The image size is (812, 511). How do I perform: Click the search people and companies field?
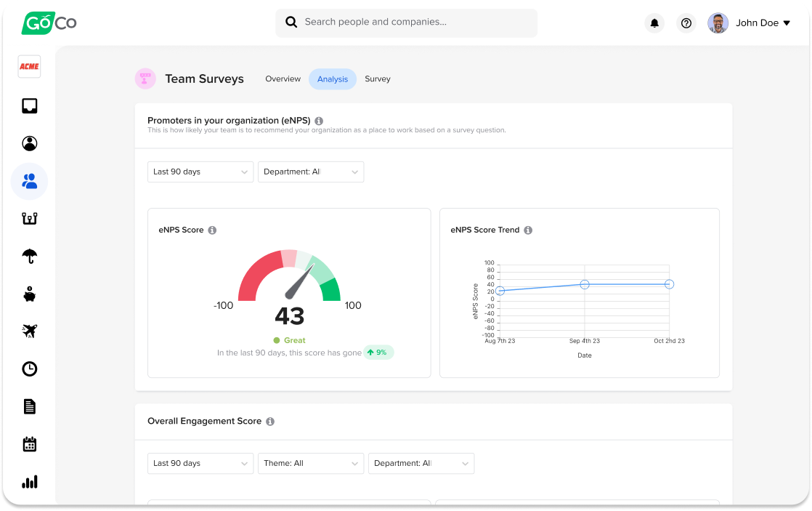(407, 23)
